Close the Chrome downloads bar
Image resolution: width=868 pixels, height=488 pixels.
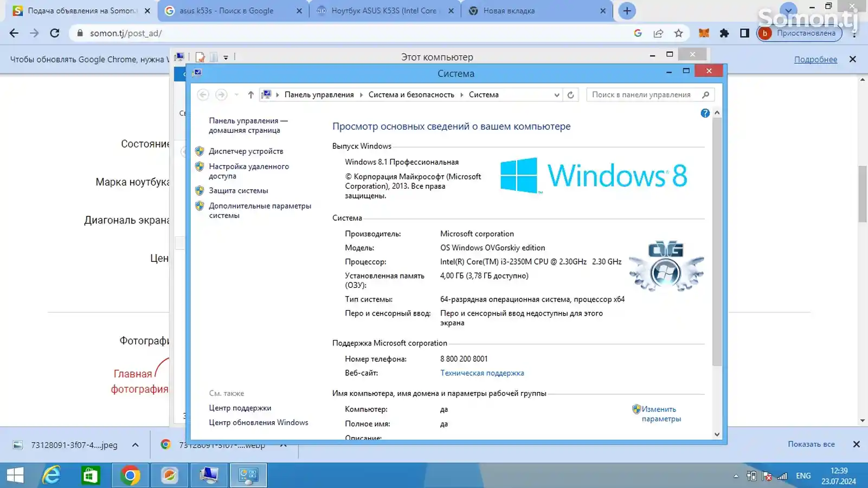(x=856, y=444)
